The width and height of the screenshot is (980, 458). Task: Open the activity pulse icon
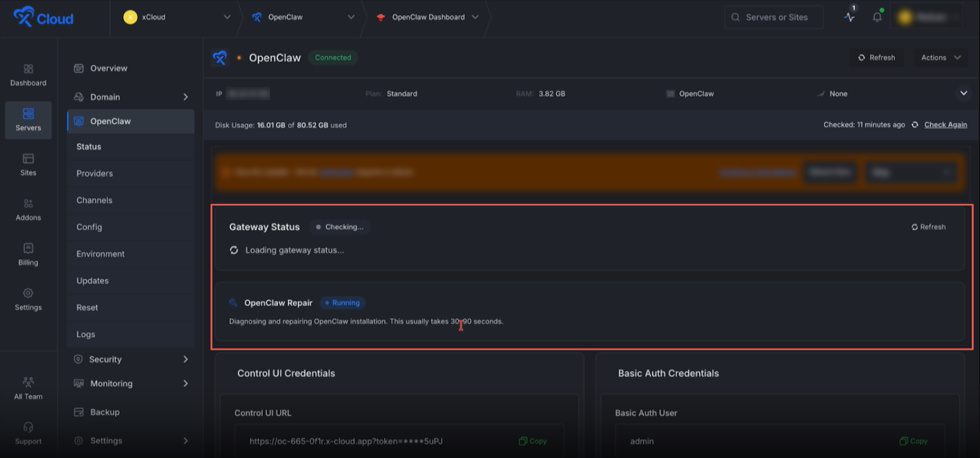click(x=849, y=17)
